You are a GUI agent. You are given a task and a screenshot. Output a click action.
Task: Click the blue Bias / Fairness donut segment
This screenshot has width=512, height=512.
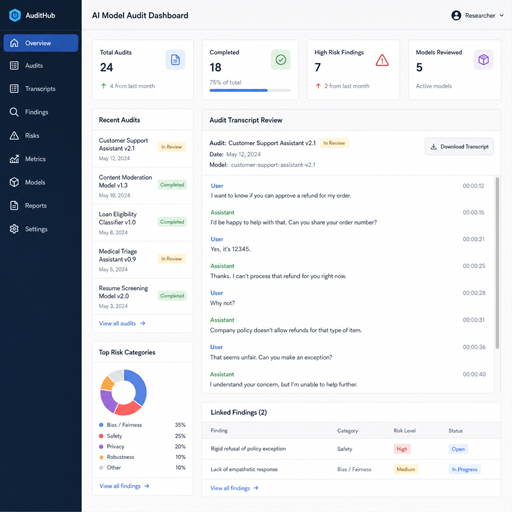139,385
